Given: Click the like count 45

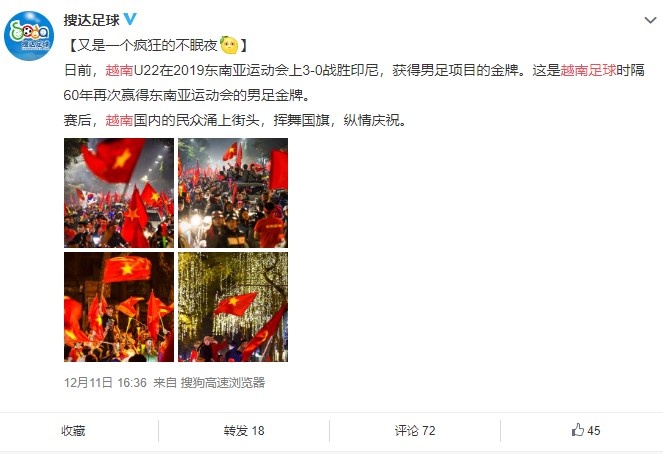Looking at the screenshot, I should tap(594, 430).
